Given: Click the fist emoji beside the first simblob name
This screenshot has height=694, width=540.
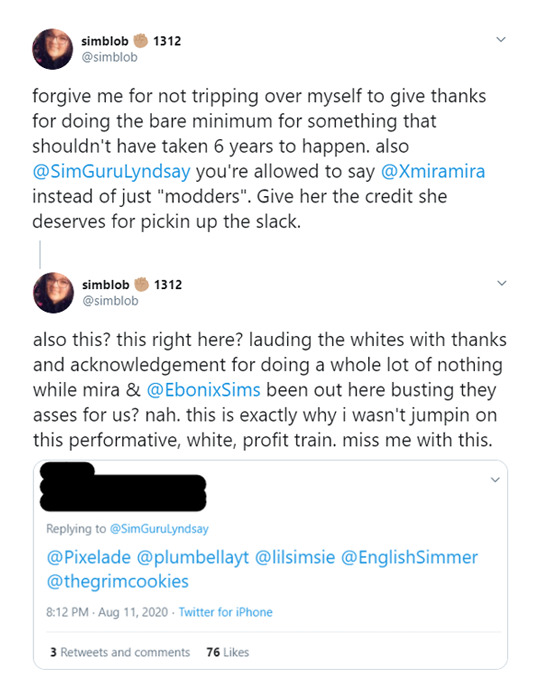Looking at the screenshot, I should coord(141,41).
